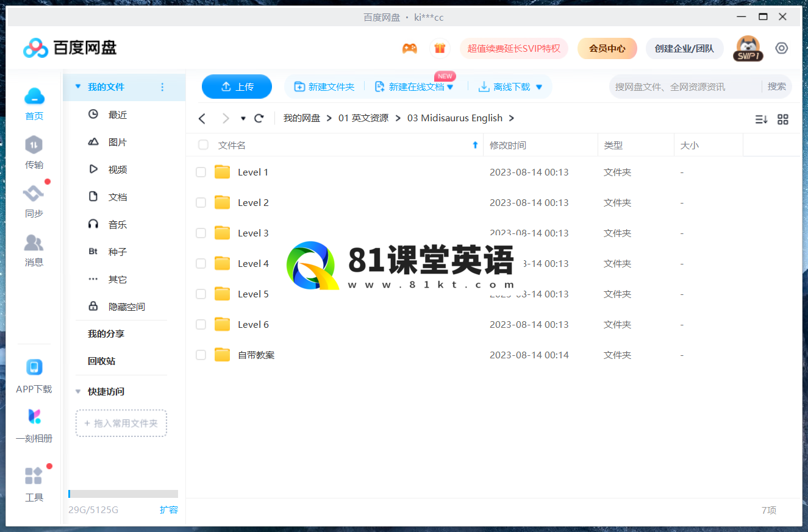Image resolution: width=808 pixels, height=532 pixels.
Task: Open the Level 1 folder icon
Action: tap(223, 172)
